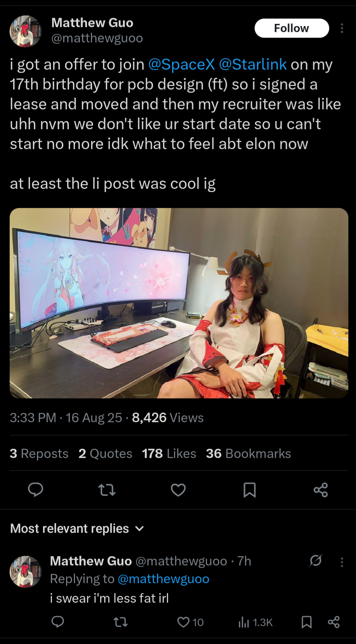Share the main post via share icon
The width and height of the screenshot is (356, 644).
pos(320,490)
